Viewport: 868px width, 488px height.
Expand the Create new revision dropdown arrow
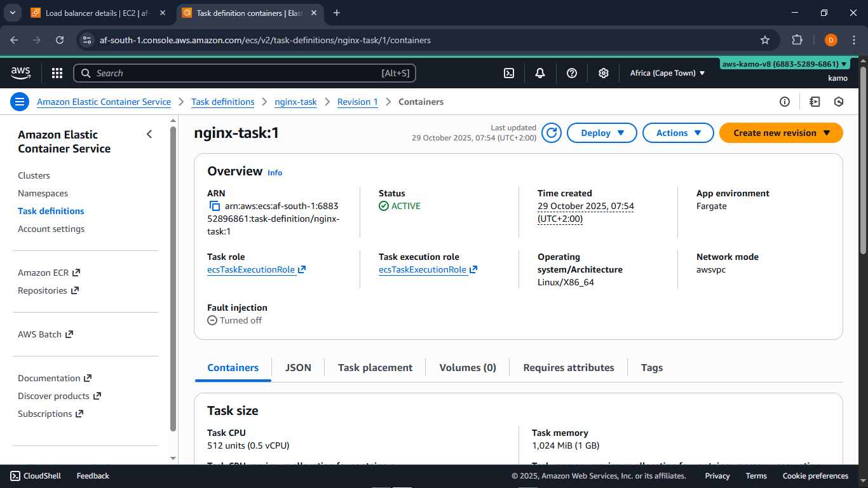tap(827, 133)
